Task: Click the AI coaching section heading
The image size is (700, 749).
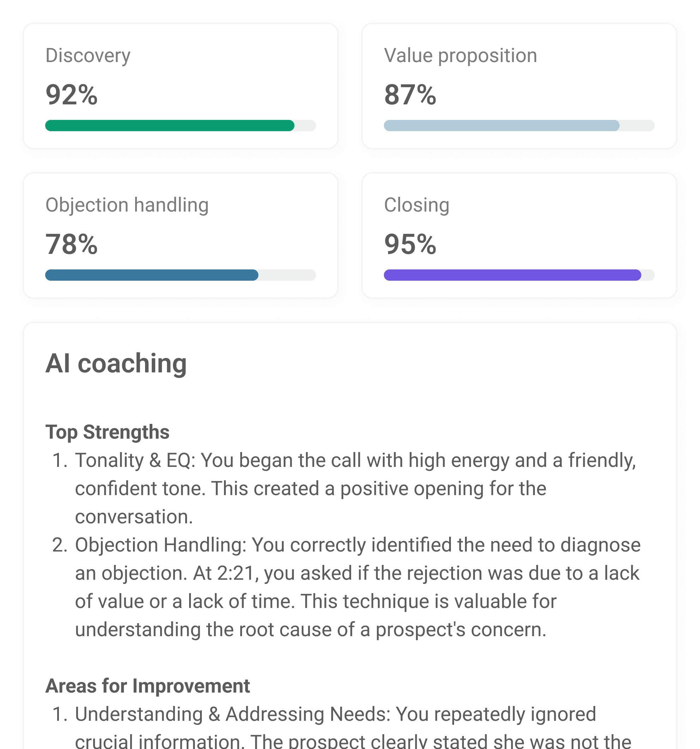Action: tap(116, 363)
